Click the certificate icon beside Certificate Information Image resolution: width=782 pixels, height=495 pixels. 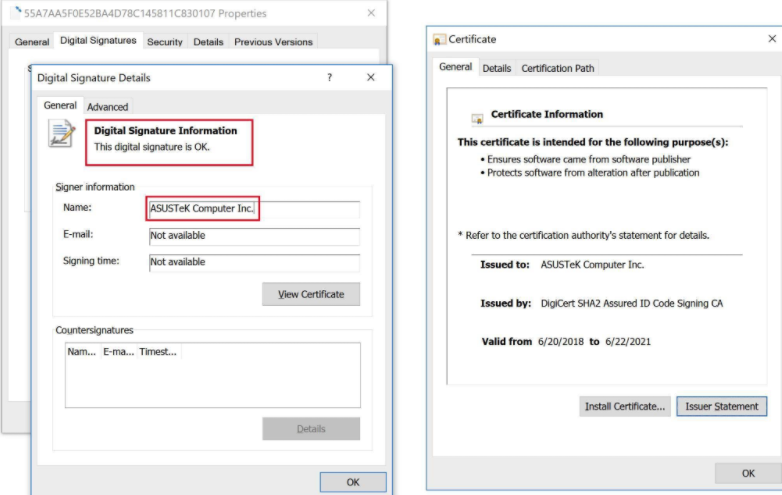477,116
